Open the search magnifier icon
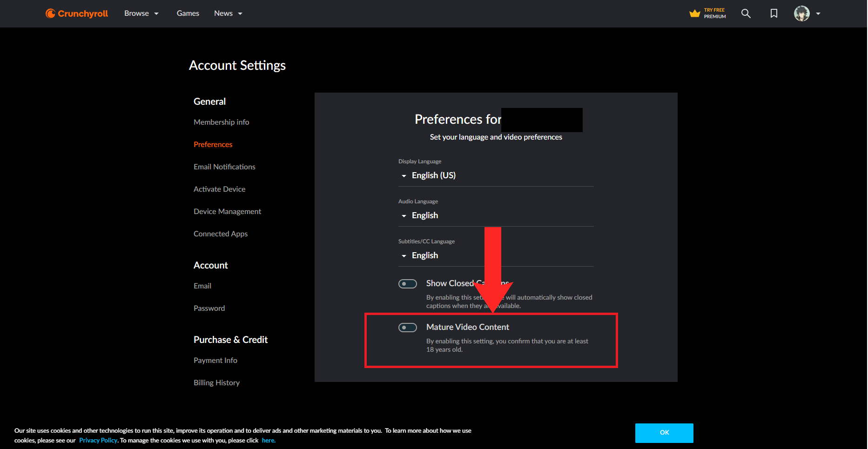This screenshot has width=868, height=449. [746, 13]
